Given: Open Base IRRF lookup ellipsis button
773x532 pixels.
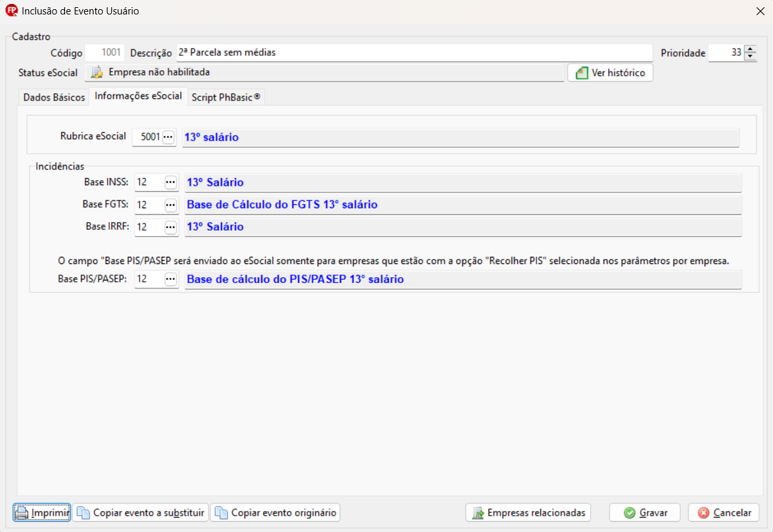Looking at the screenshot, I should tap(171, 227).
